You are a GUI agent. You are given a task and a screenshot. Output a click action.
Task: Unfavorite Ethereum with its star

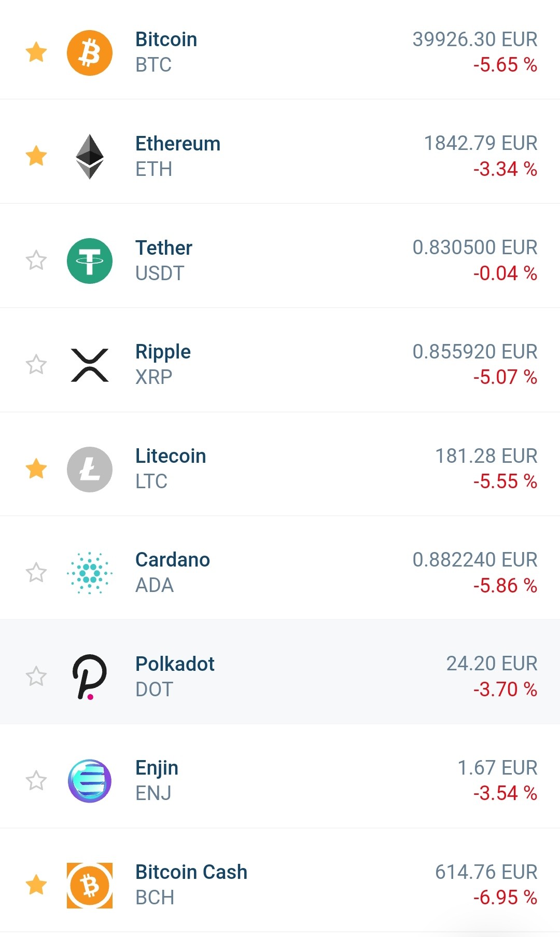pos(36,156)
